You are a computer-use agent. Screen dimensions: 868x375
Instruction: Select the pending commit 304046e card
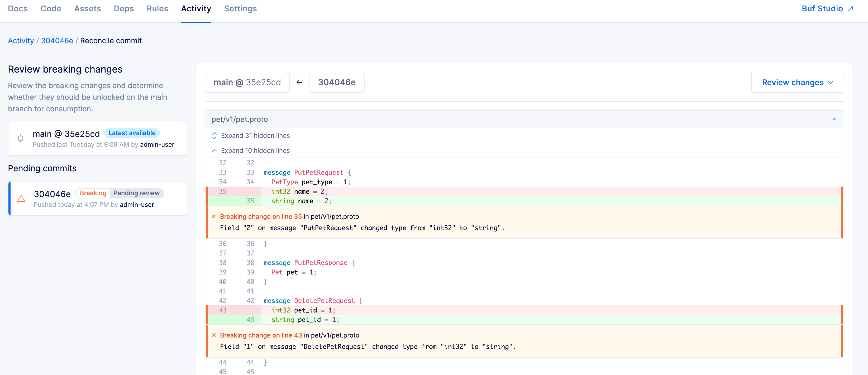pos(97,198)
